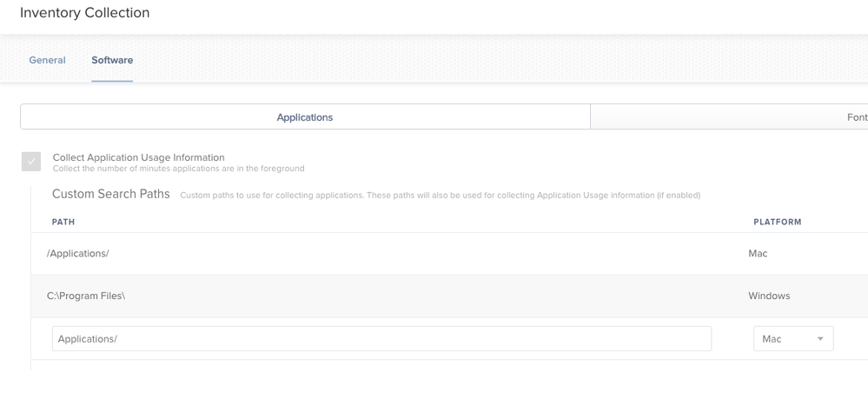
Task: Click the PATH column header
Action: coord(63,222)
